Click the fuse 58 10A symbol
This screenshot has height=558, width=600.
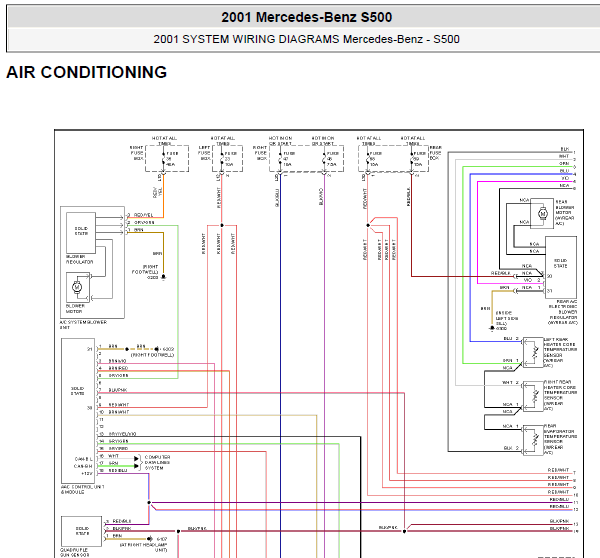point(368,159)
